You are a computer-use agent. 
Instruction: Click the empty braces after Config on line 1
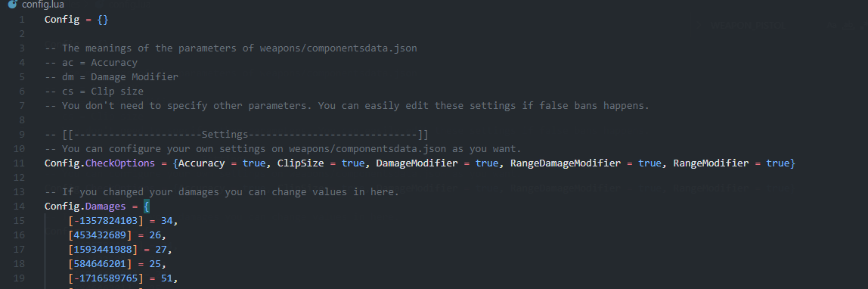102,20
